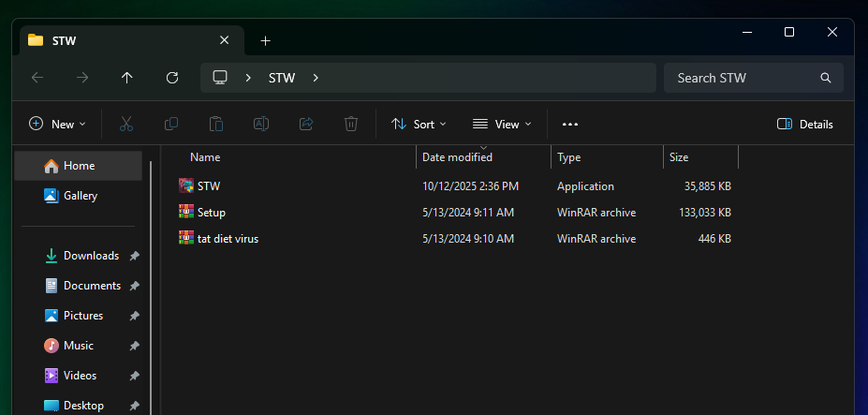868x415 pixels.
Task: Click the Share icon in toolbar
Action: [x=306, y=124]
